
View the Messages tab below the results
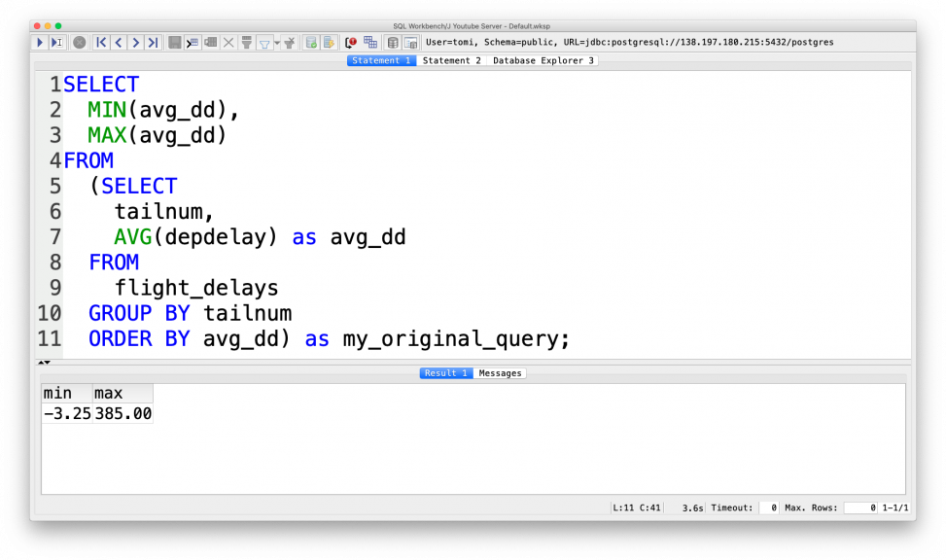click(x=500, y=372)
